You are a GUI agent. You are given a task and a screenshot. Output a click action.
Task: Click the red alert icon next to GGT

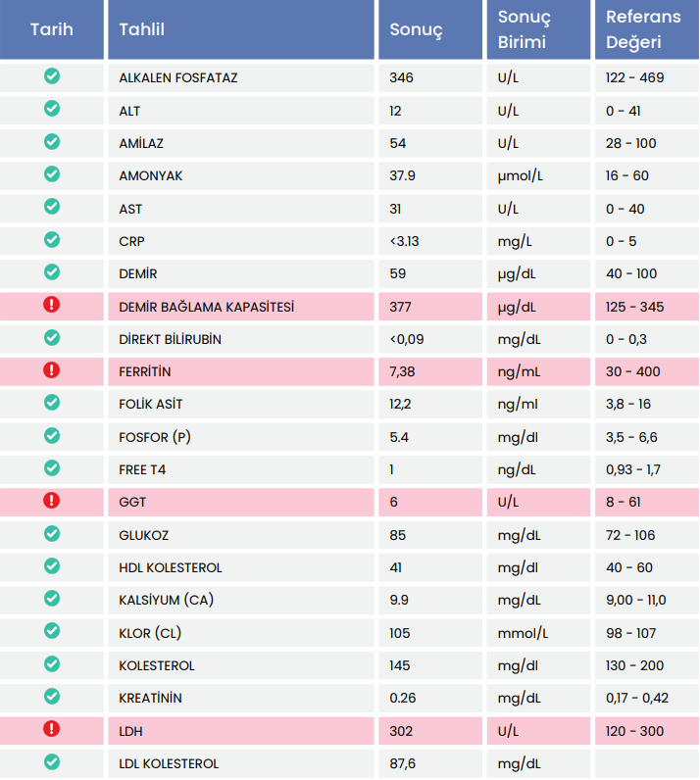click(52, 501)
